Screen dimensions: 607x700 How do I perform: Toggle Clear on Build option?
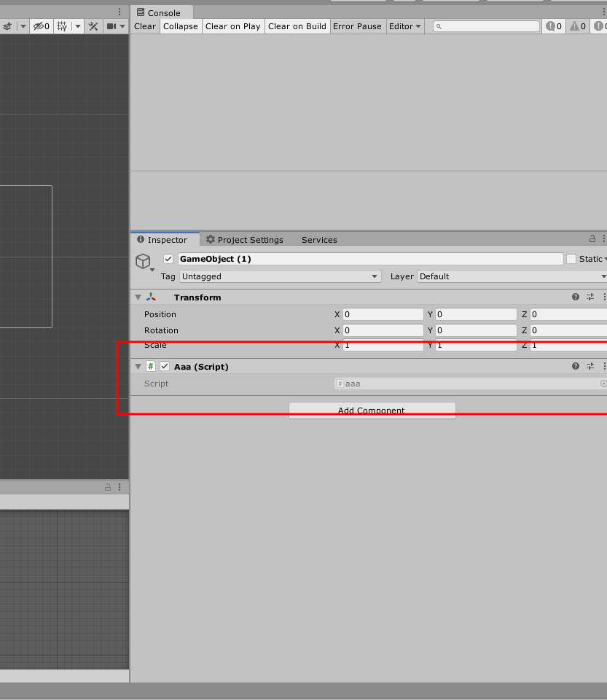(x=297, y=26)
